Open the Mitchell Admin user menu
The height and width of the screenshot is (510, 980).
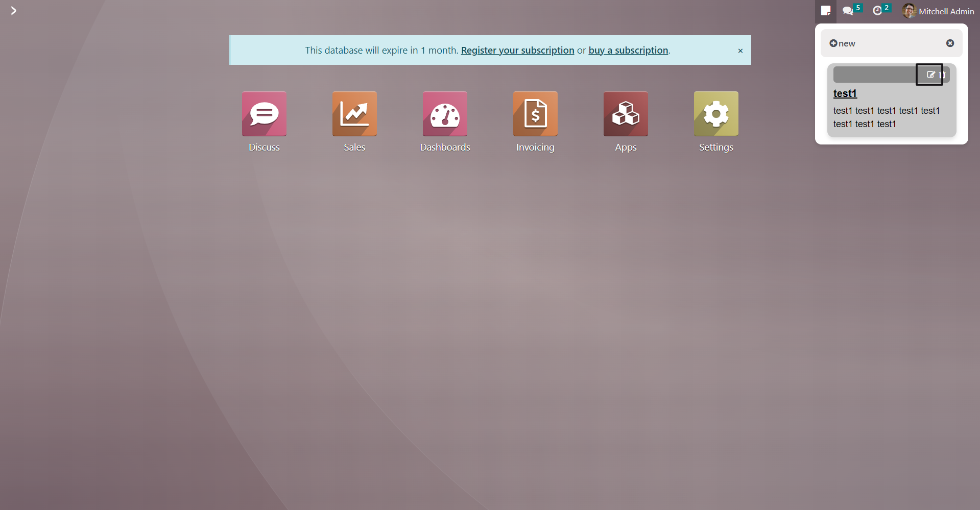[x=938, y=11]
